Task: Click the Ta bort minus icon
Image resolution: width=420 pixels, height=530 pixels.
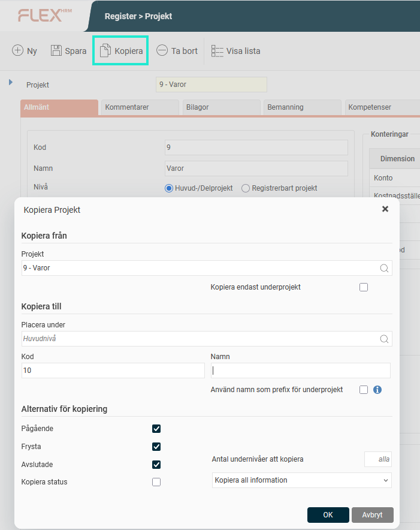Action: pos(162,51)
